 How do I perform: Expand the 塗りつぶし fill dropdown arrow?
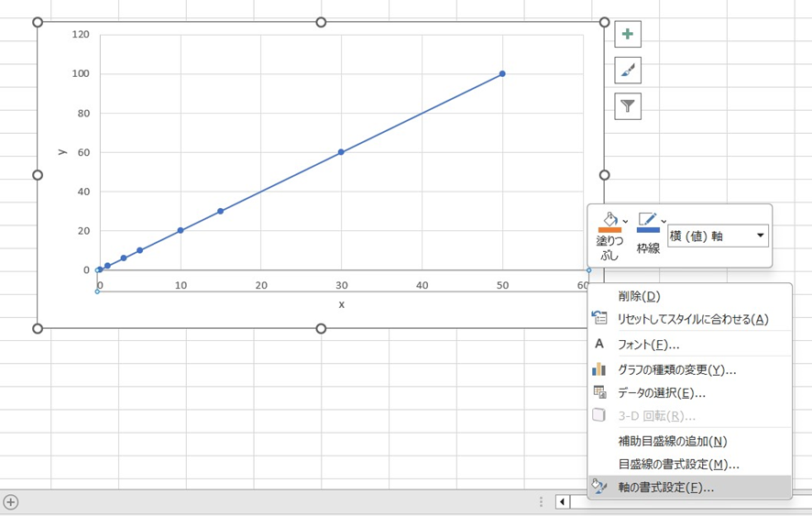625,221
